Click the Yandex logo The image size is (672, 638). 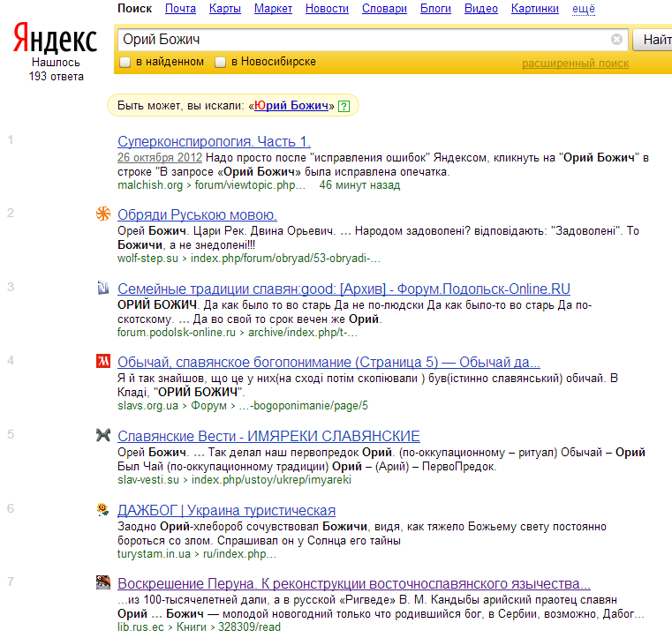pyautogui.click(x=55, y=39)
